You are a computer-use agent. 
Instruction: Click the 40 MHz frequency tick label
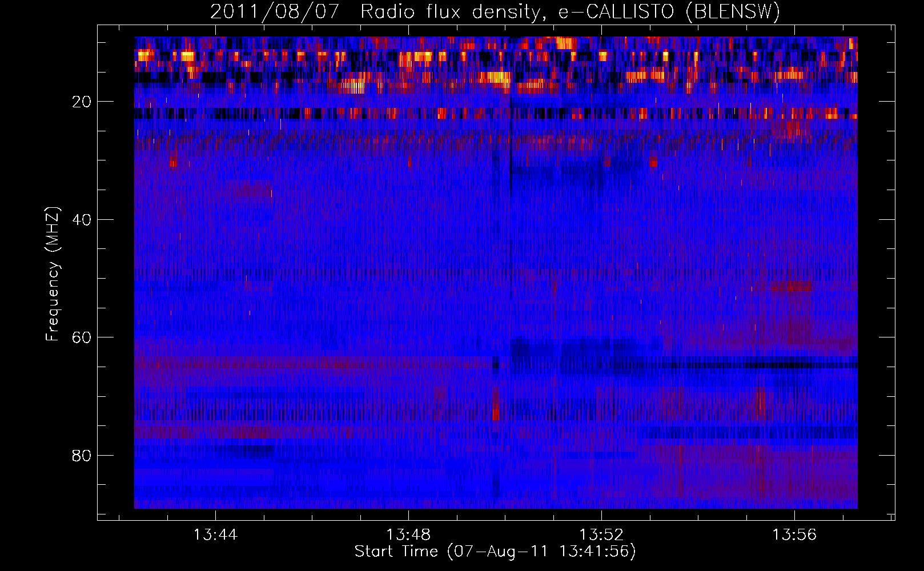pos(82,220)
